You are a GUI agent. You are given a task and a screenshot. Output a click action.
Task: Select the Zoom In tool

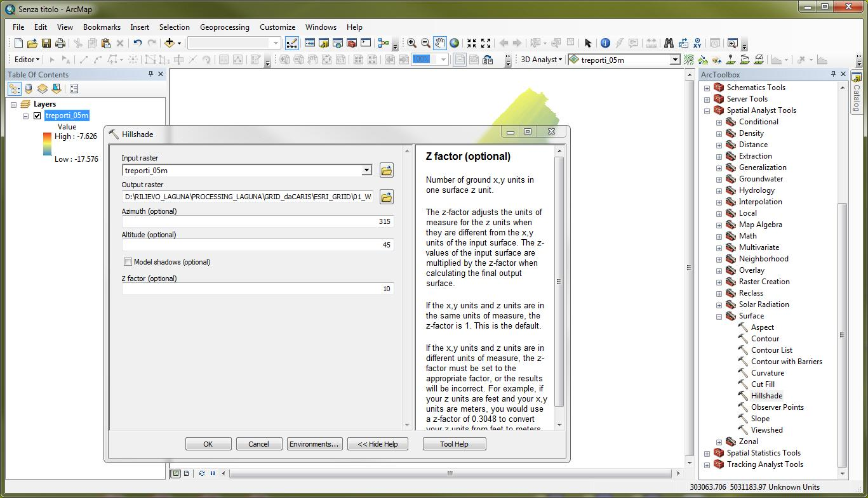411,43
